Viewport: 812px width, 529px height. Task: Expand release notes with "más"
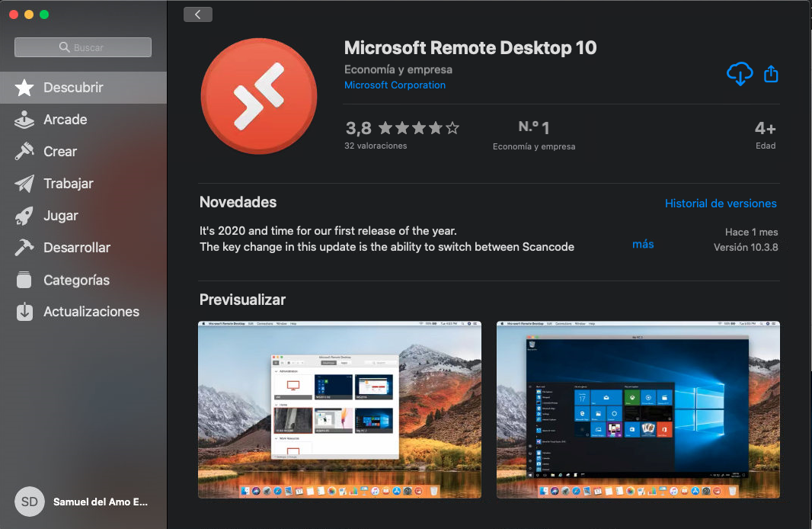[643, 244]
